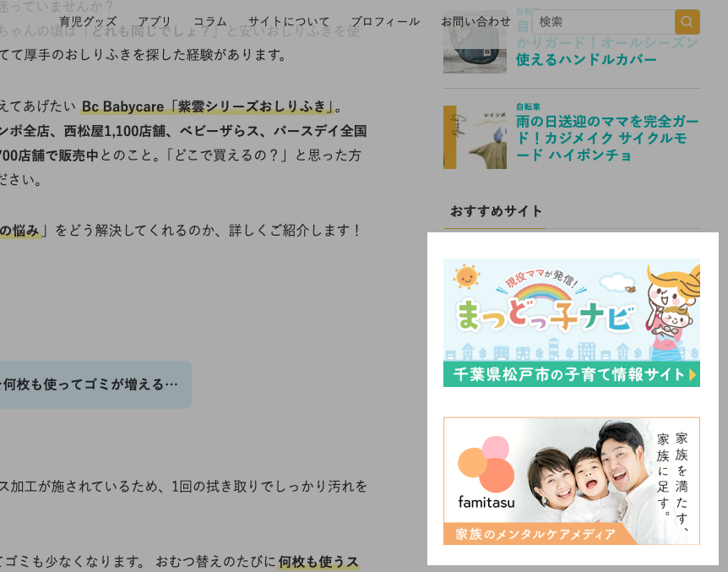Open the レインポンチョ article title link
This screenshot has height=572, width=728.
[x=607, y=138]
